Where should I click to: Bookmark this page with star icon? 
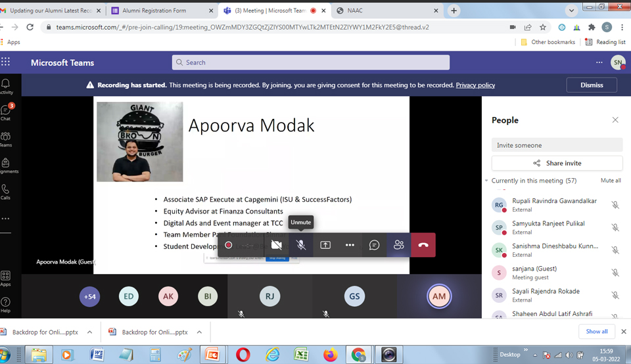[x=543, y=27]
